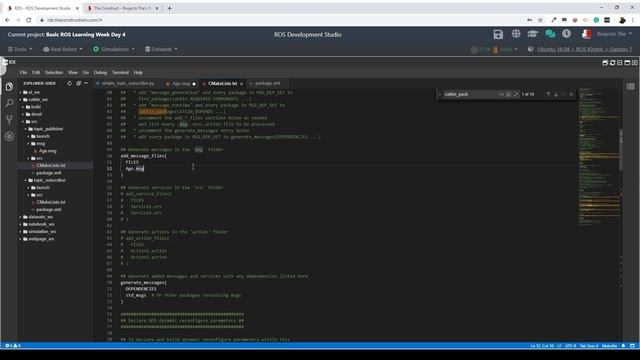Open the user account dropdown
The image size is (640, 360).
[x=614, y=34]
